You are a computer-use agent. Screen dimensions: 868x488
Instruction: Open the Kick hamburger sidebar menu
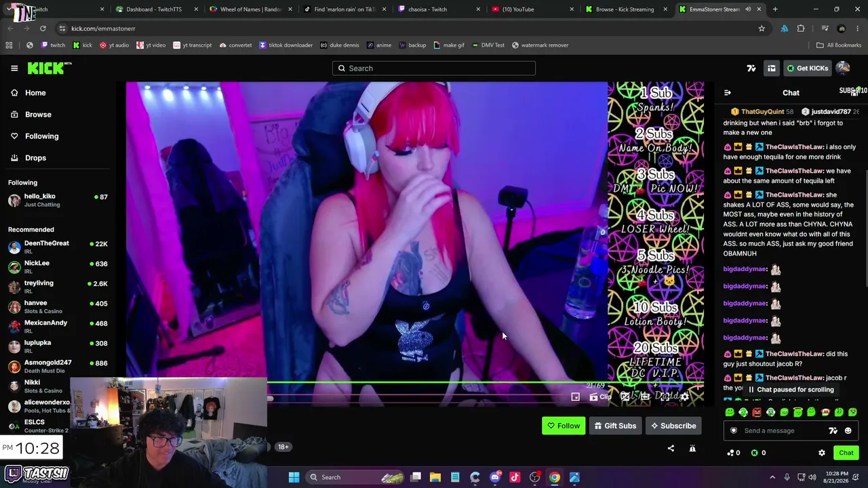pyautogui.click(x=14, y=68)
